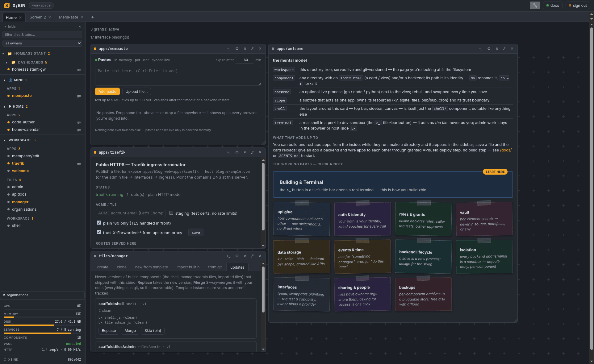This screenshot has width=594, height=364.
Task: Open settings gear of apps/mempaste tile
Action: tap(237, 49)
